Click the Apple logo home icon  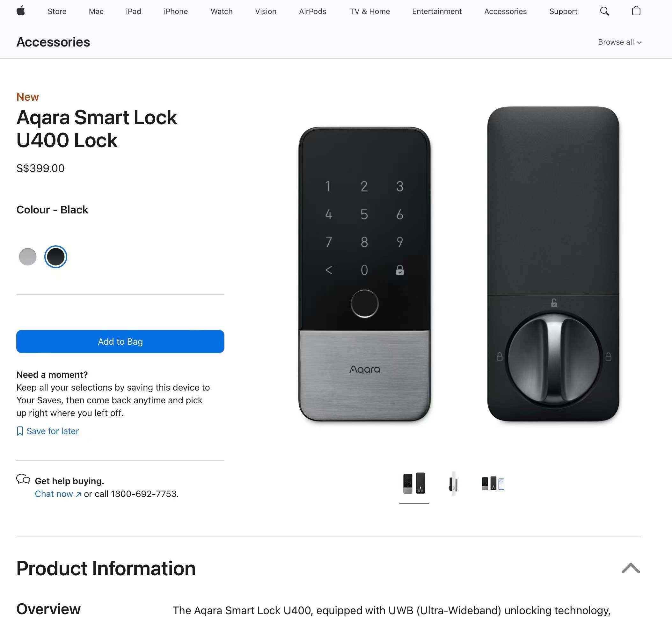(x=21, y=11)
